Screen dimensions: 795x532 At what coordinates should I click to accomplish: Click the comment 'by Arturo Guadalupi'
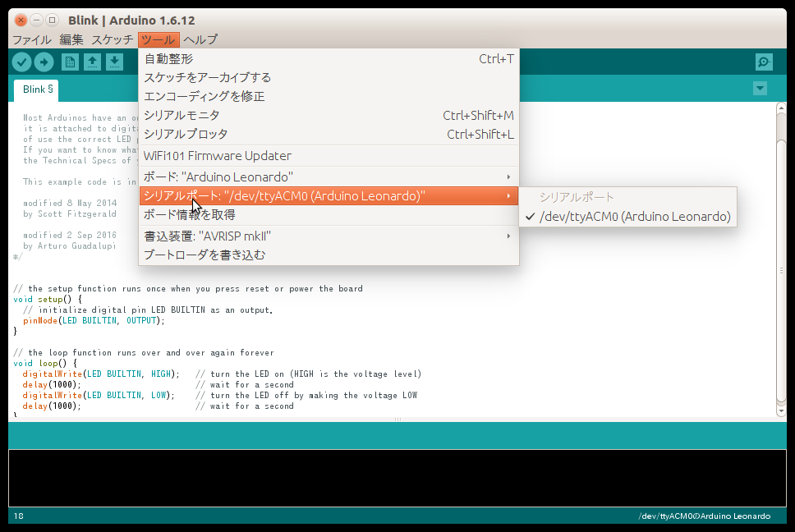(70, 245)
